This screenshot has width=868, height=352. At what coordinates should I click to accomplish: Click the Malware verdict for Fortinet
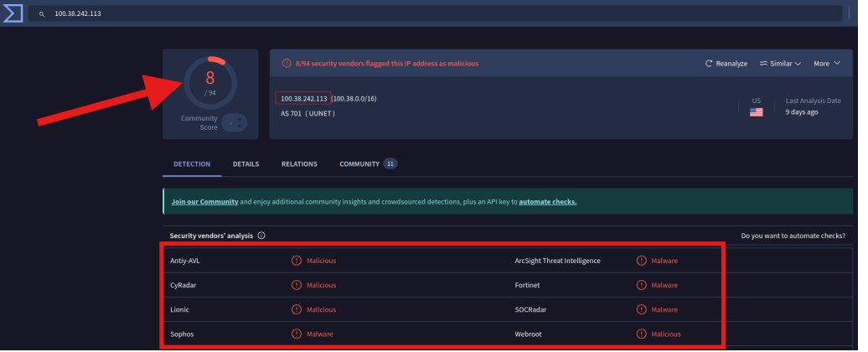[x=664, y=286]
